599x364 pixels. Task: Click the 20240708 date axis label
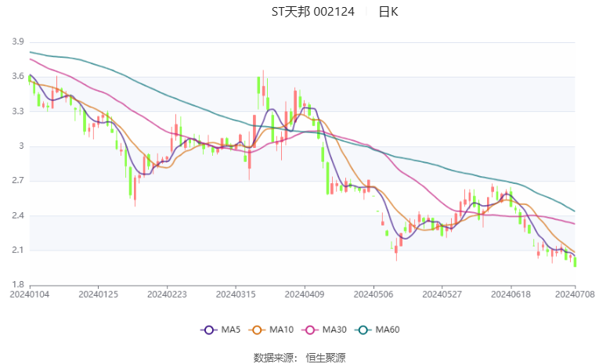[x=576, y=294]
